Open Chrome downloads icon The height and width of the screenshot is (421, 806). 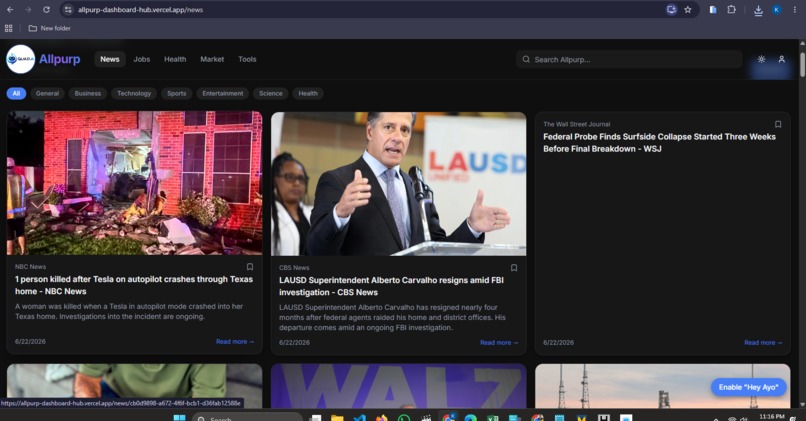[x=758, y=10]
